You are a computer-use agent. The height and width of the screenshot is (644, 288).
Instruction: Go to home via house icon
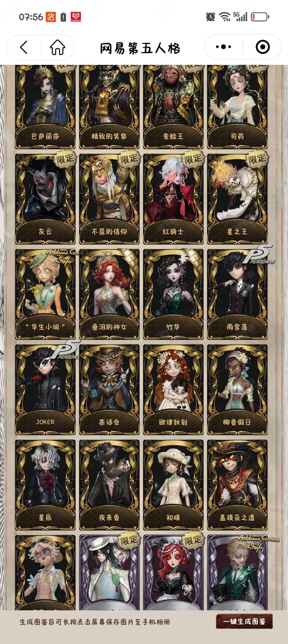point(58,47)
